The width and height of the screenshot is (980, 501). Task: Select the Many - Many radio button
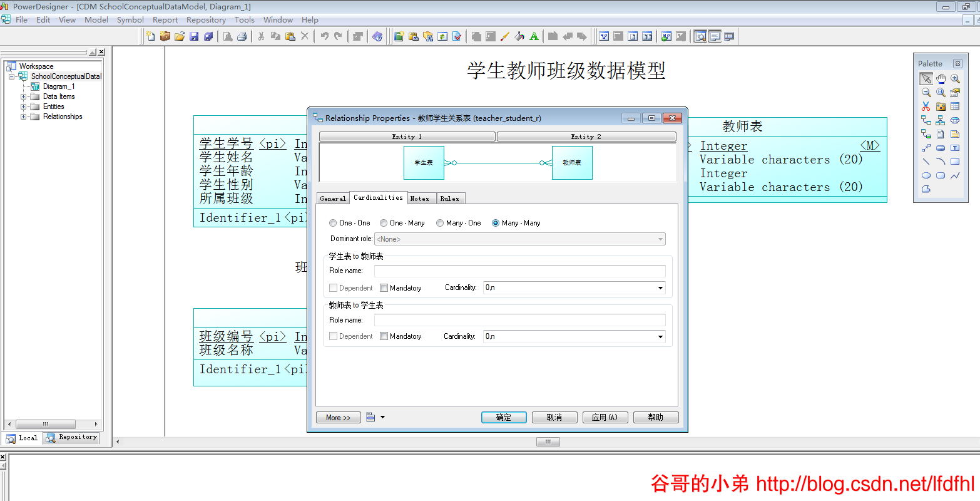coord(496,223)
